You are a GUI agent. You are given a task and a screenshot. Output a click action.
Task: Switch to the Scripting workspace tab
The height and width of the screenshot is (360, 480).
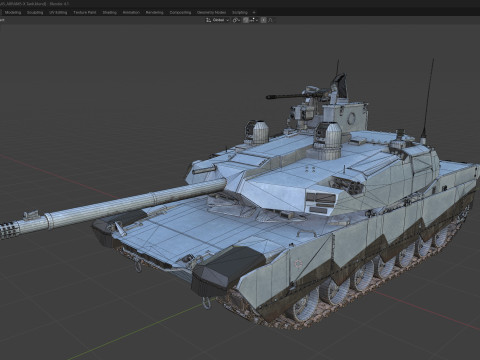[240, 12]
